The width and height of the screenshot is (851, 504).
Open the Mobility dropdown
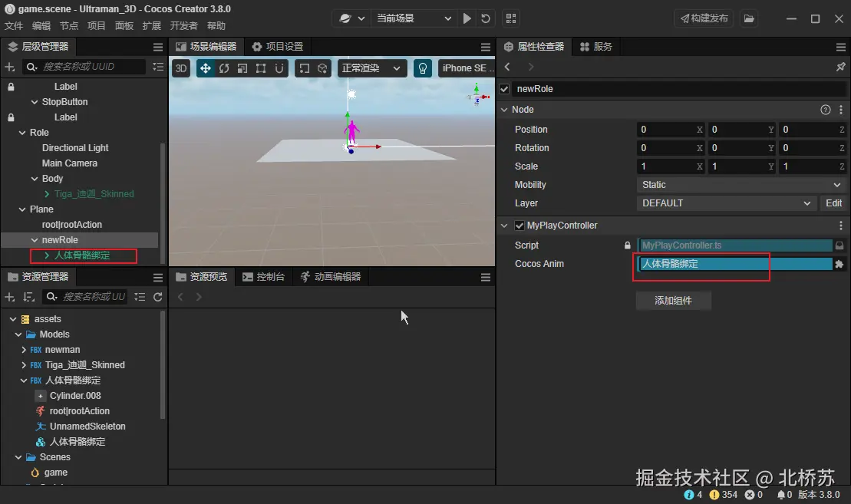click(741, 185)
